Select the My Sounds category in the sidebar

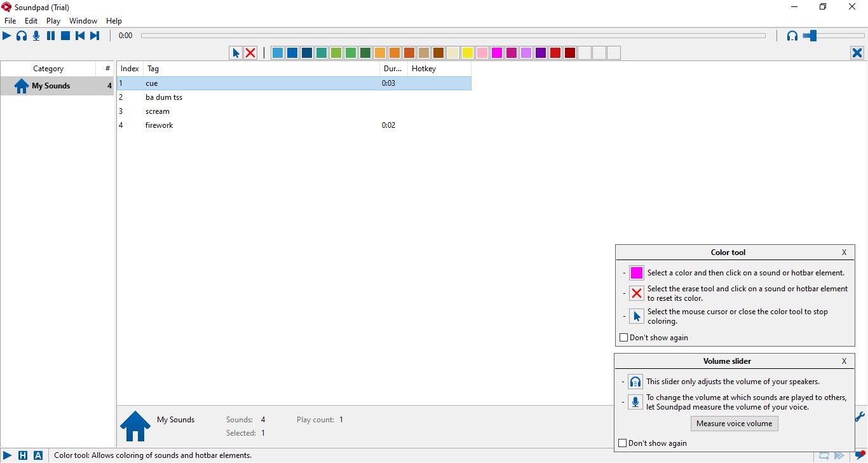[x=57, y=86]
